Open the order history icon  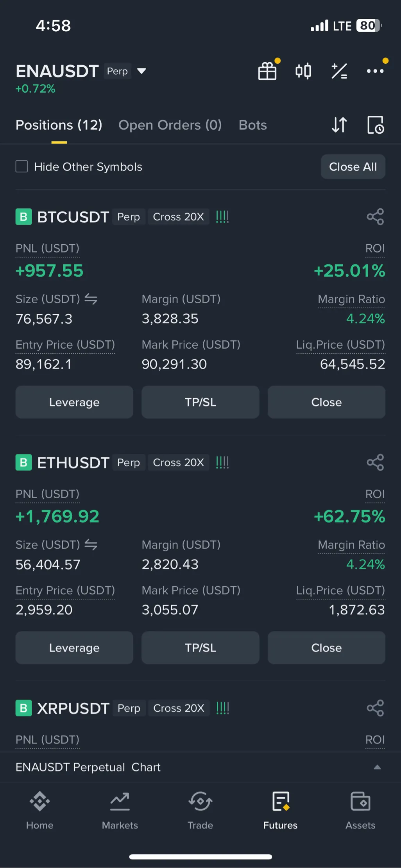375,125
